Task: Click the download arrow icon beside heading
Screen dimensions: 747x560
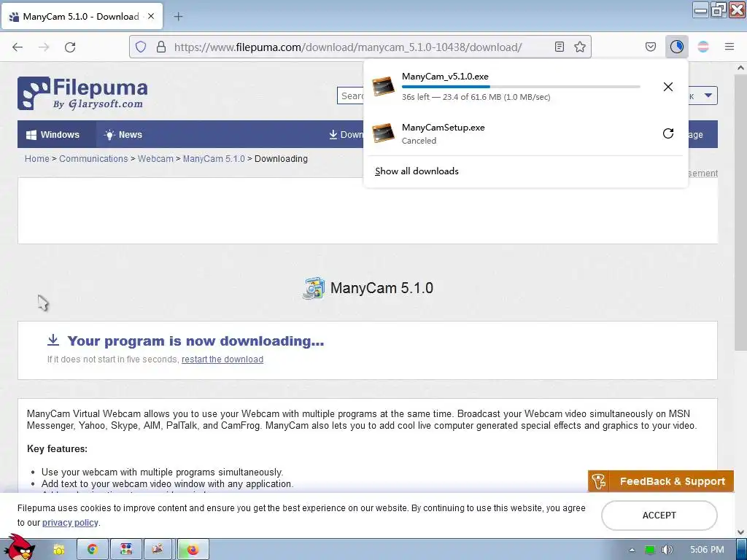Action: click(53, 340)
